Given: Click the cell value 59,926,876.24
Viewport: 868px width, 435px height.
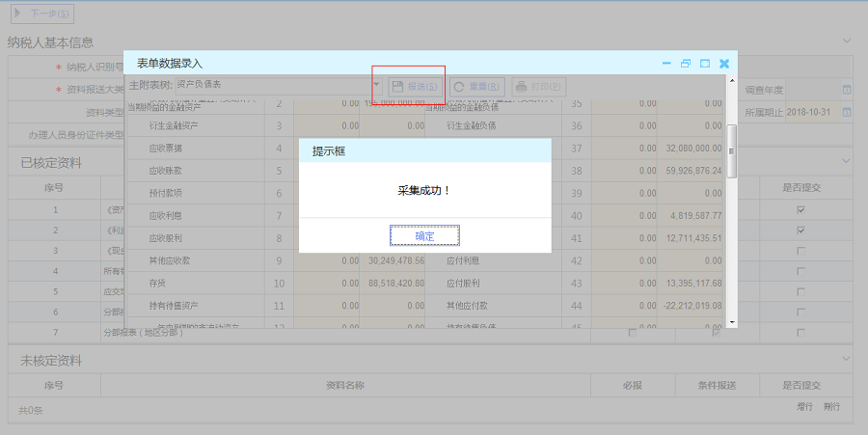Looking at the screenshot, I should (693, 171).
